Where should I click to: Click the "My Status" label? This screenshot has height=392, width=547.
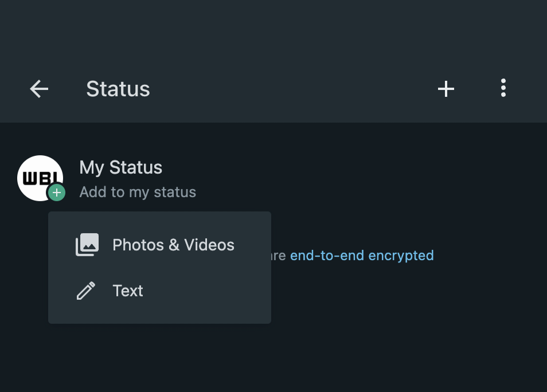(120, 167)
